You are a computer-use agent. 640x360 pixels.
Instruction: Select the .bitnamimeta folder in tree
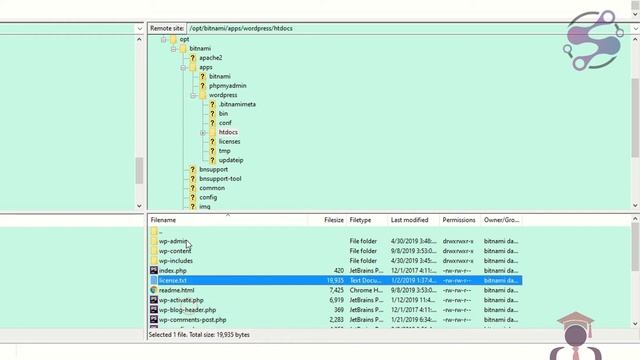tap(237, 104)
